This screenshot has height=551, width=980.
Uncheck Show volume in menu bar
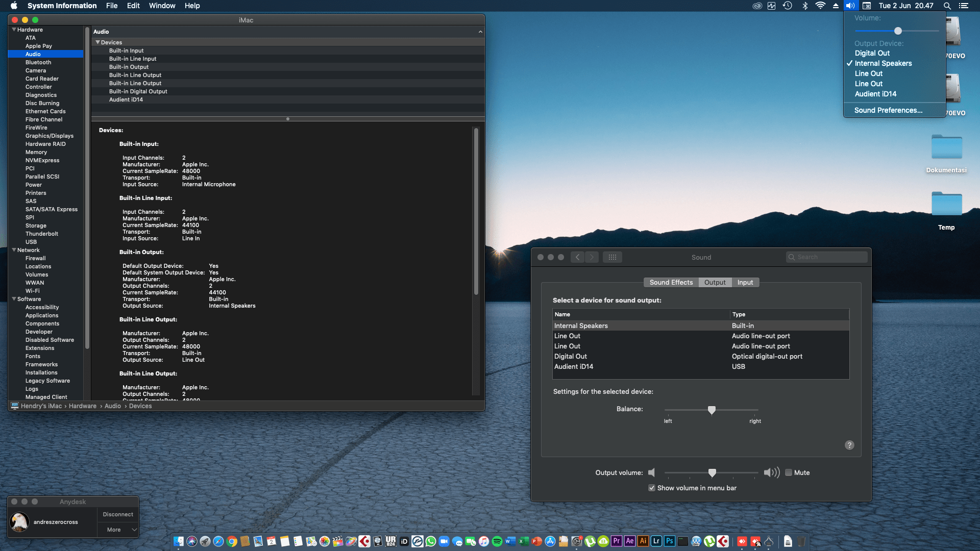(x=652, y=488)
